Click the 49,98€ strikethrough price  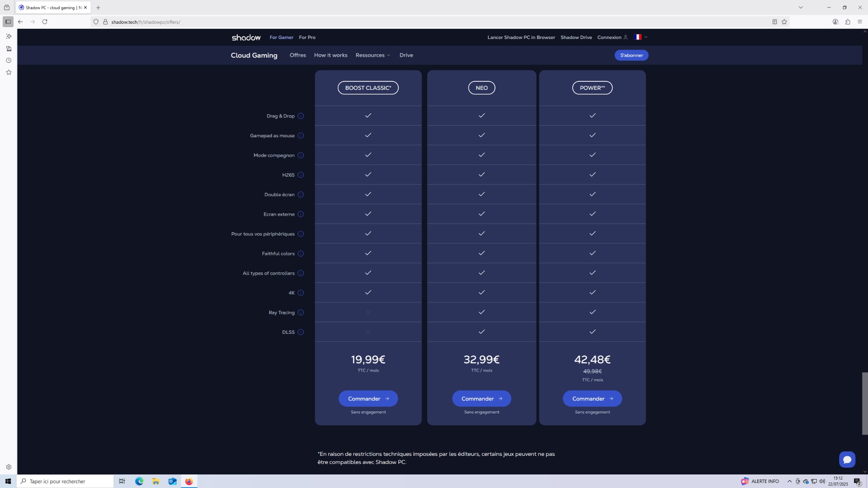pos(592,372)
